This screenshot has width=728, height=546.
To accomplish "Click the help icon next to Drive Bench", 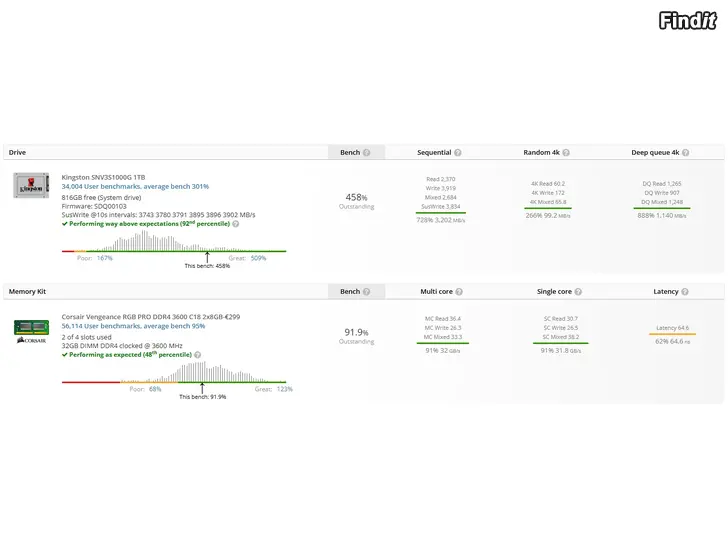I will point(366,152).
